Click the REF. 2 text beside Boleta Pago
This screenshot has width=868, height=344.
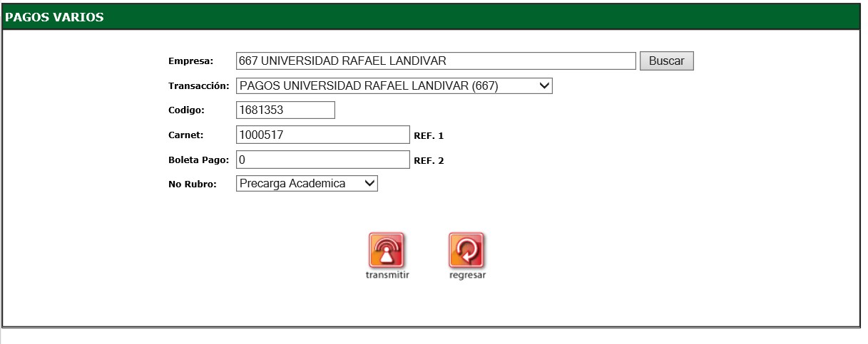(429, 161)
